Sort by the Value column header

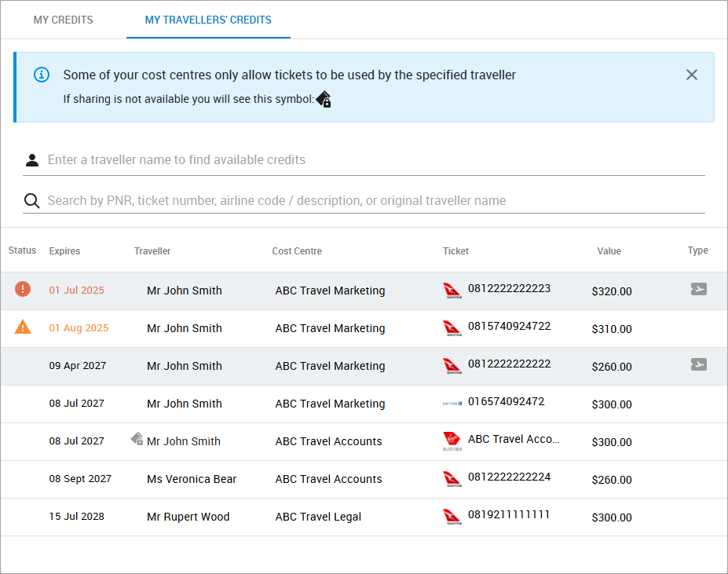pyautogui.click(x=609, y=251)
